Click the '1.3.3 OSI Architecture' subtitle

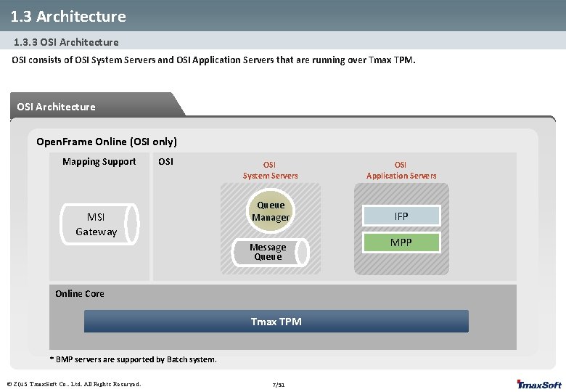pyautogui.click(x=66, y=42)
